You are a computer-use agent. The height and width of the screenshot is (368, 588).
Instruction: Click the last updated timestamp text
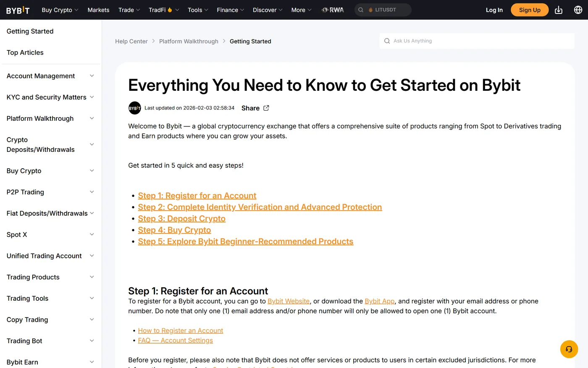point(189,108)
